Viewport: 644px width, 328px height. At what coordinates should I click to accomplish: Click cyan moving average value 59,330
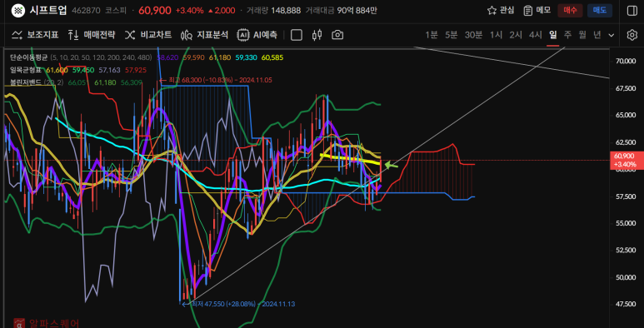pos(246,57)
